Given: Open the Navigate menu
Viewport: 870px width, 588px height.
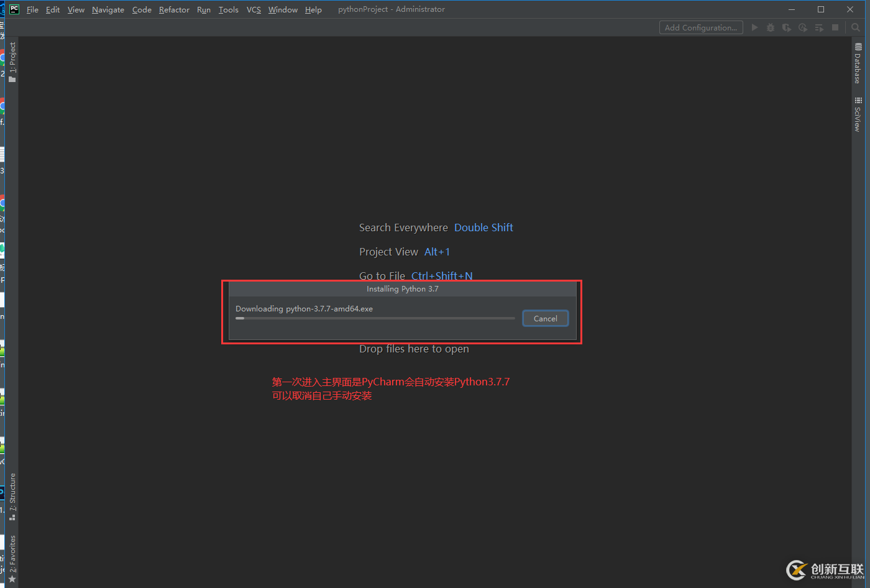Looking at the screenshot, I should [x=108, y=9].
